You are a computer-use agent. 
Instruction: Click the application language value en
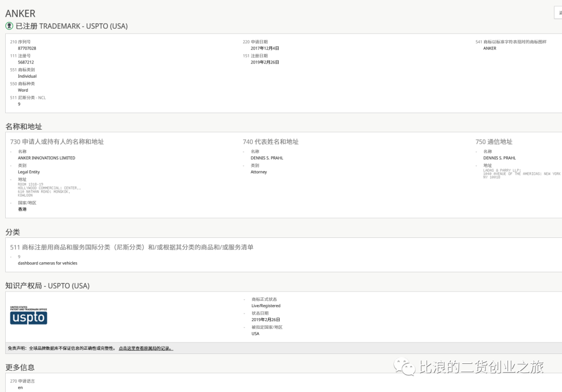[x=20, y=388]
